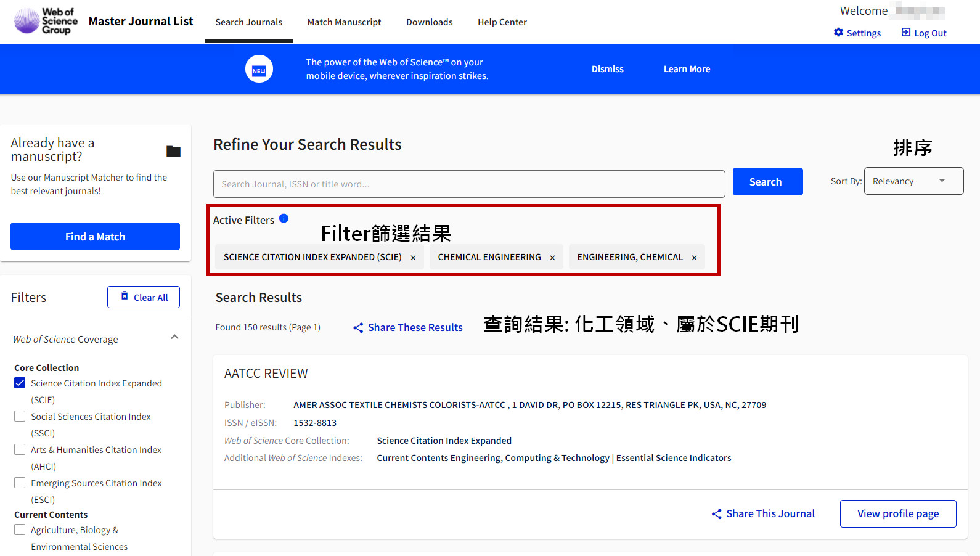Click the Active Filters info icon
980x556 pixels.
click(284, 218)
